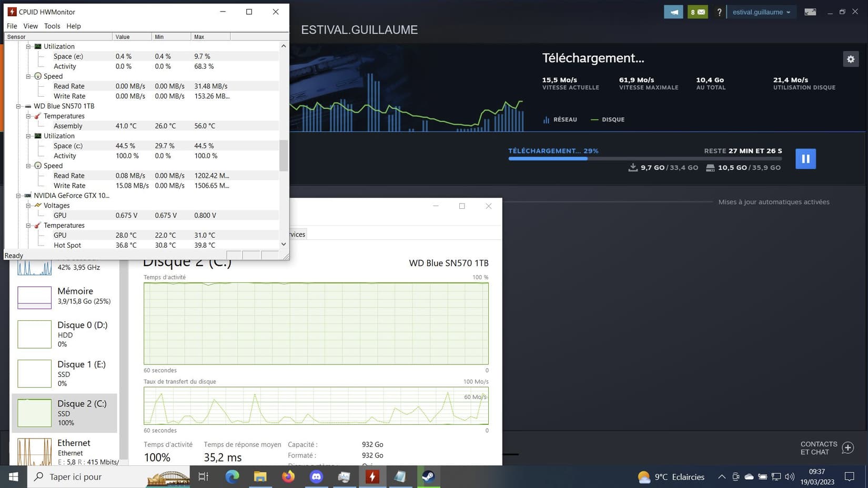Open Firefox from taskbar

point(288,477)
